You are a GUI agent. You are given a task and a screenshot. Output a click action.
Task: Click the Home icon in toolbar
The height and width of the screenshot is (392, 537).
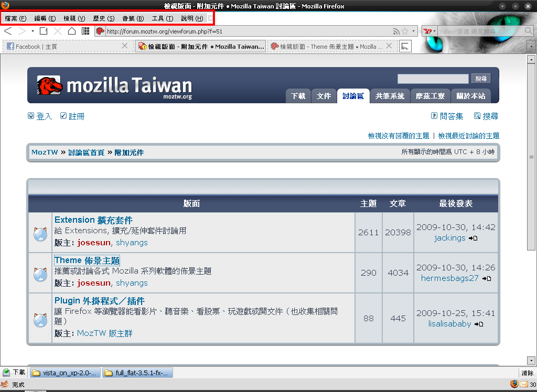point(72,31)
